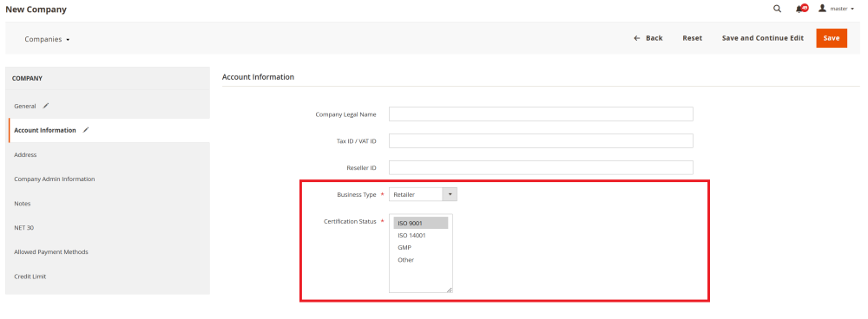Click the pencil icon beside General
The width and height of the screenshot is (868, 319).
tap(46, 106)
